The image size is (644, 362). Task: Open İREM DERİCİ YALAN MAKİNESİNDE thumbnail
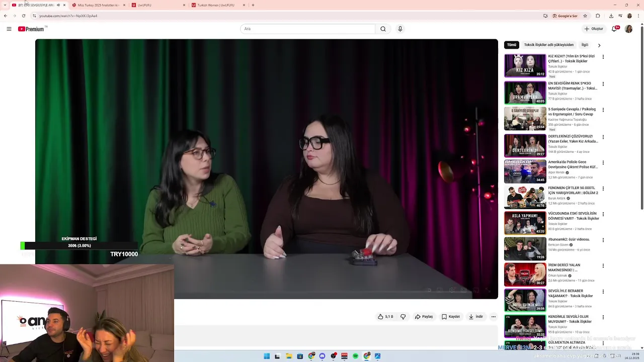pos(525,275)
